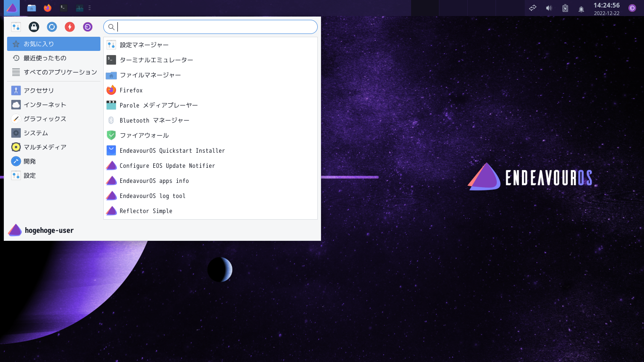The image size is (644, 362).
Task: Click EndeavourOS menu button on top panel
Action: point(12,8)
